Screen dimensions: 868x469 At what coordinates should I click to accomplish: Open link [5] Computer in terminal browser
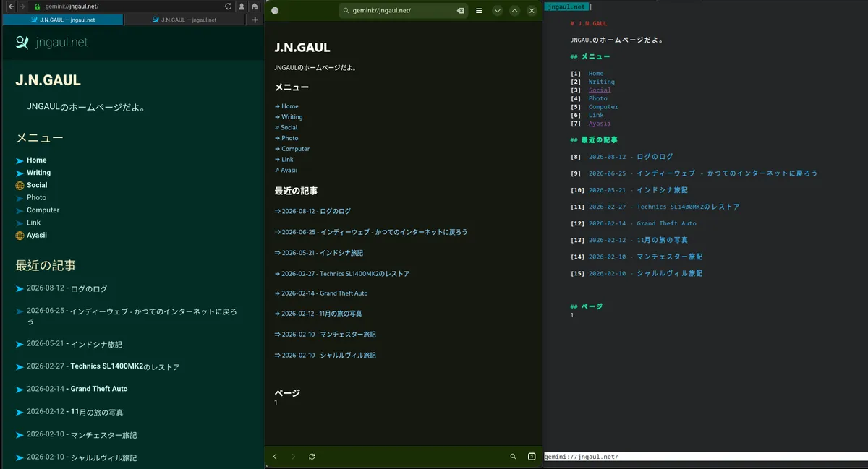pyautogui.click(x=603, y=107)
